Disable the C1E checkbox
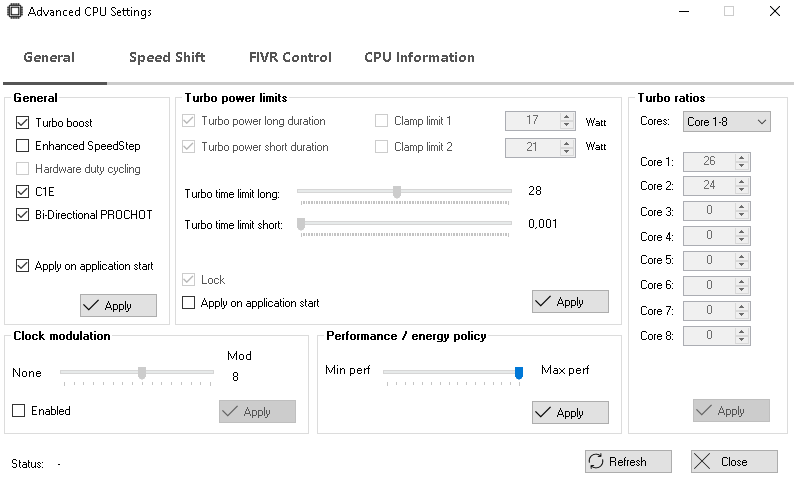The width and height of the screenshot is (797, 481). pyautogui.click(x=23, y=192)
